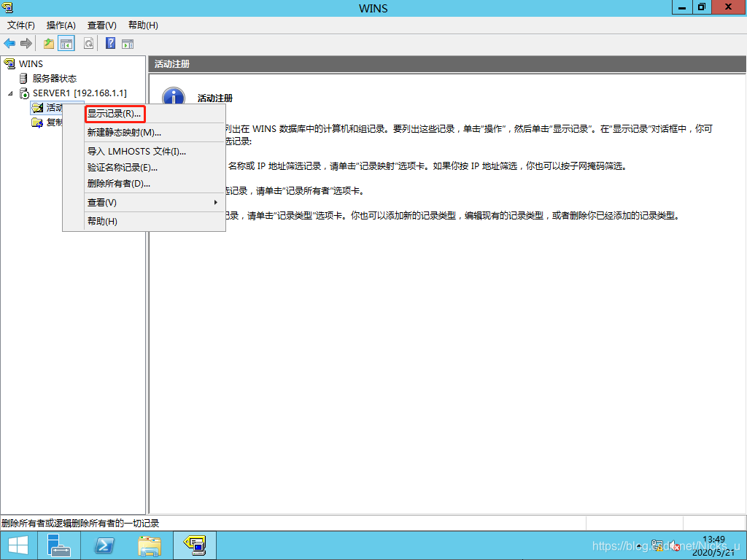Select 服务器状态 tree label
Image resolution: width=747 pixels, height=560 pixels.
pyautogui.click(x=54, y=79)
